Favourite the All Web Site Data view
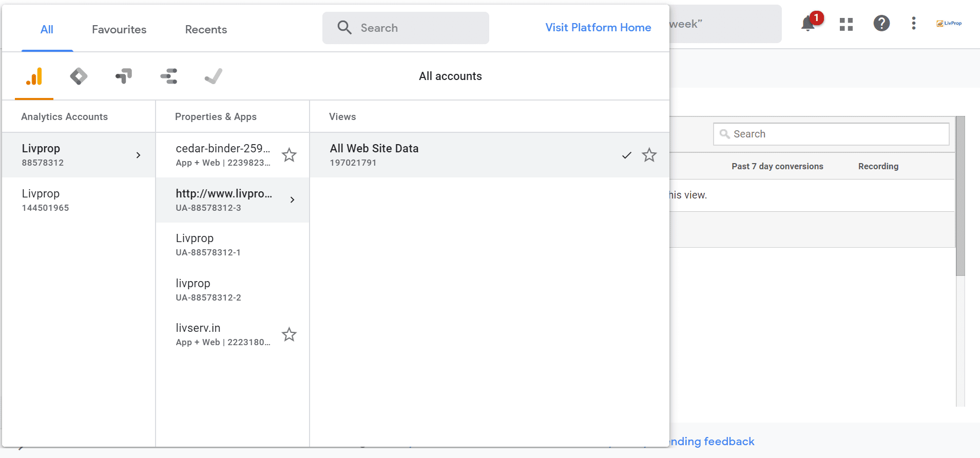Screen dimensions: 980x458 click(649, 155)
